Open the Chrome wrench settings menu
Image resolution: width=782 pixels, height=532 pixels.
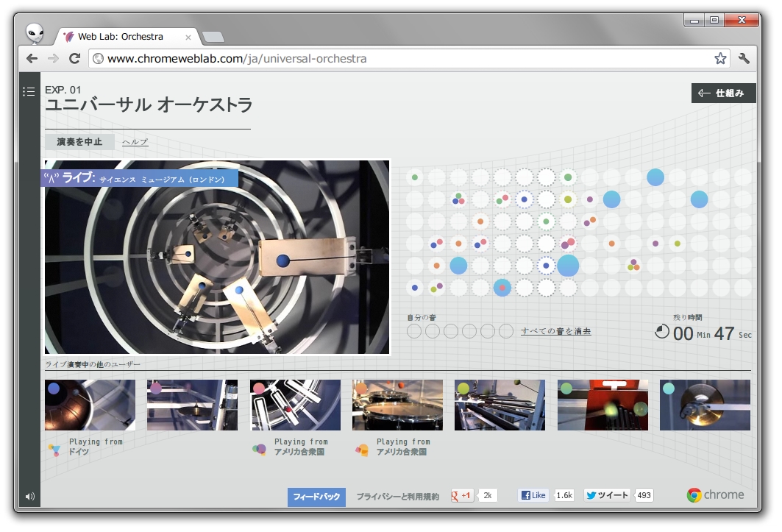pyautogui.click(x=744, y=58)
